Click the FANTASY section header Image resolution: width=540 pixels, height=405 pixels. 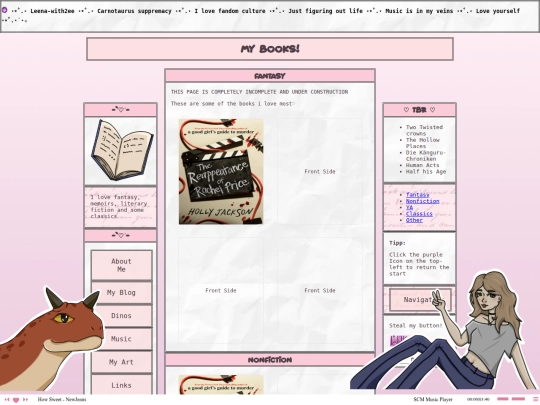(x=270, y=76)
